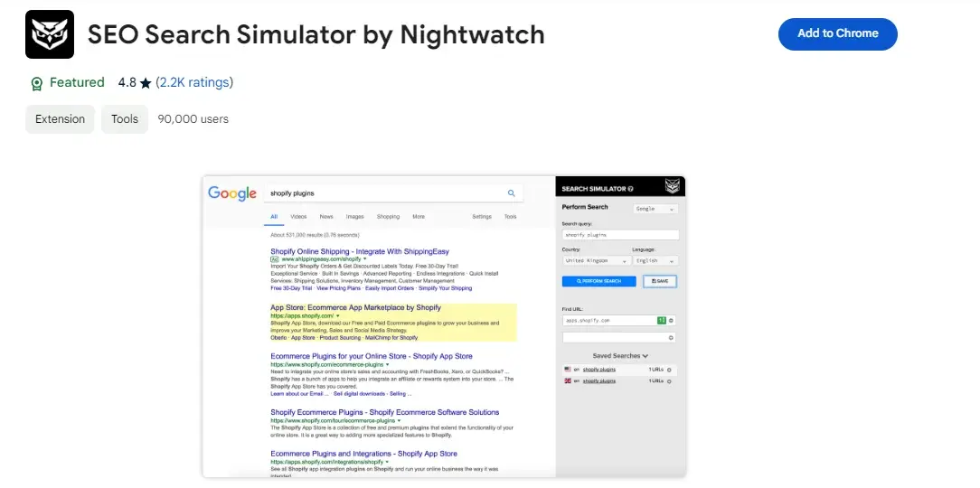Click the green Featured badge icon

[x=37, y=83]
